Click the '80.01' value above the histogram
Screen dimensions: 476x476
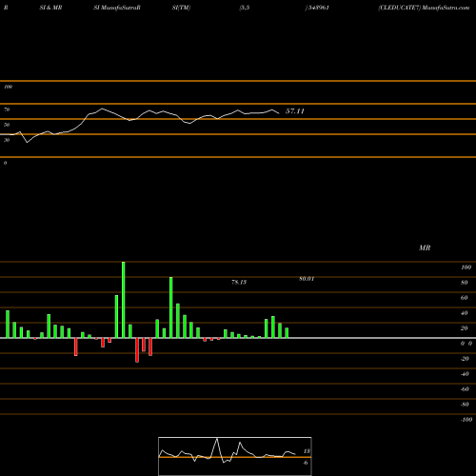tap(307, 279)
